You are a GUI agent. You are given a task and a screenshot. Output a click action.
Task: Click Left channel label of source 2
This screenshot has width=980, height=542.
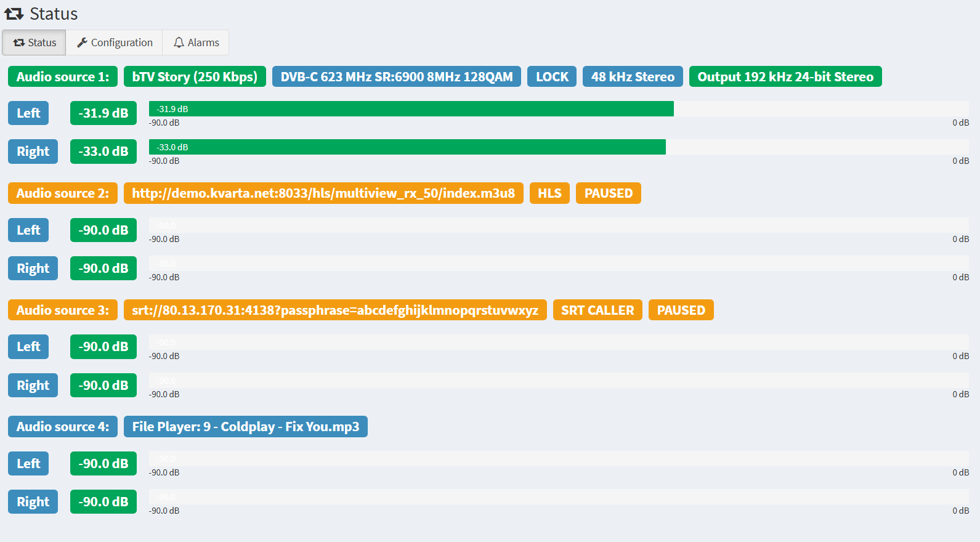(28, 230)
